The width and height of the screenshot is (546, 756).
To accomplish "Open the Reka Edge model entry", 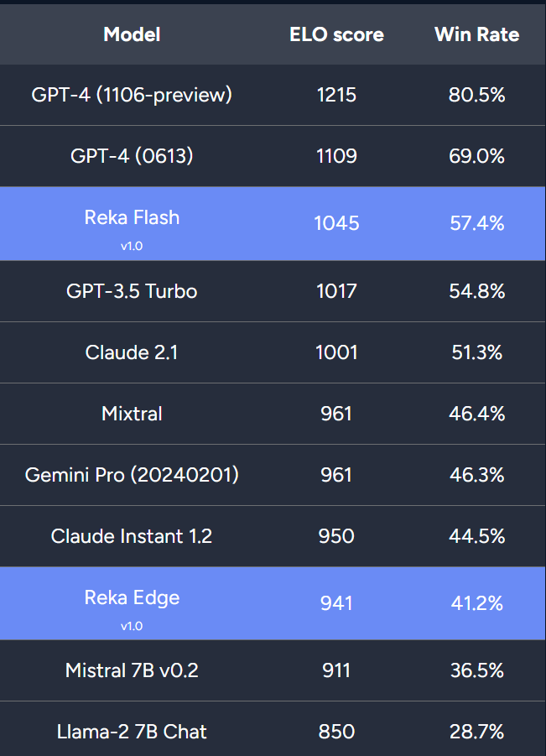I will click(132, 598).
